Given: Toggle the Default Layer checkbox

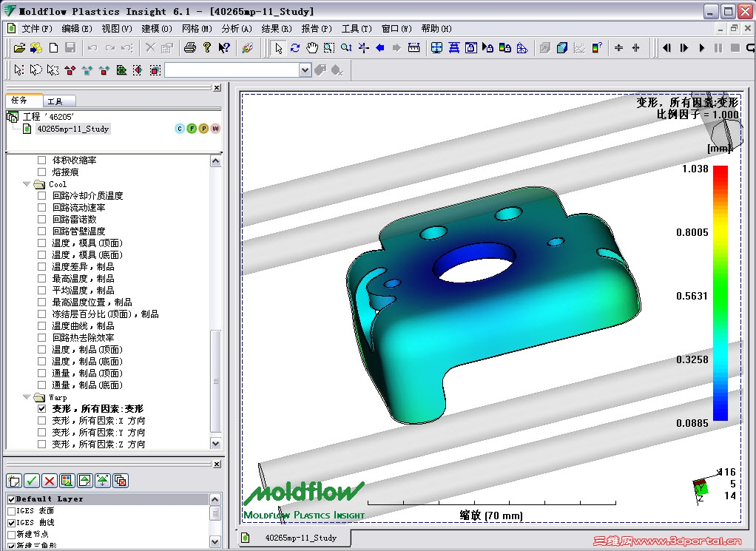Looking at the screenshot, I should 12,499.
